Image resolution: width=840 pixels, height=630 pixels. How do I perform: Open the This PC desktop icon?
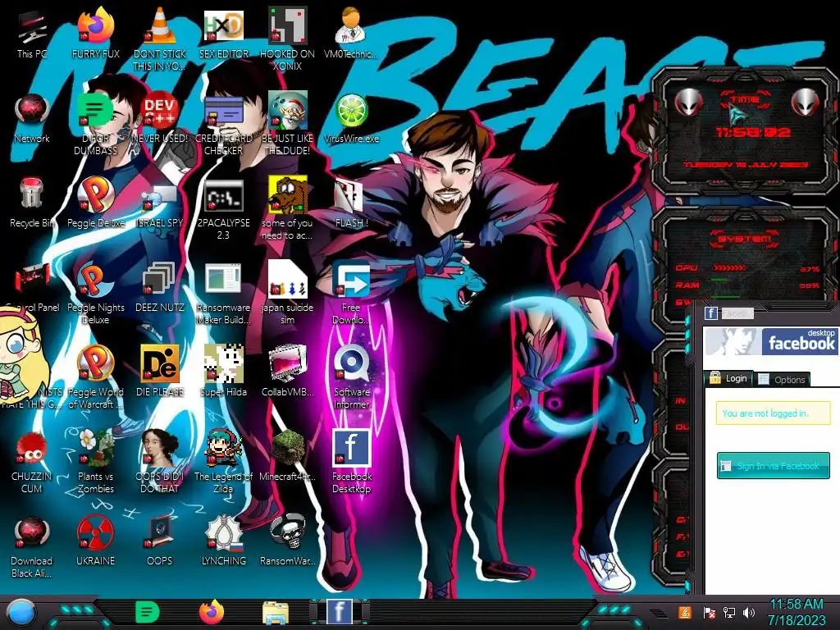(x=32, y=33)
